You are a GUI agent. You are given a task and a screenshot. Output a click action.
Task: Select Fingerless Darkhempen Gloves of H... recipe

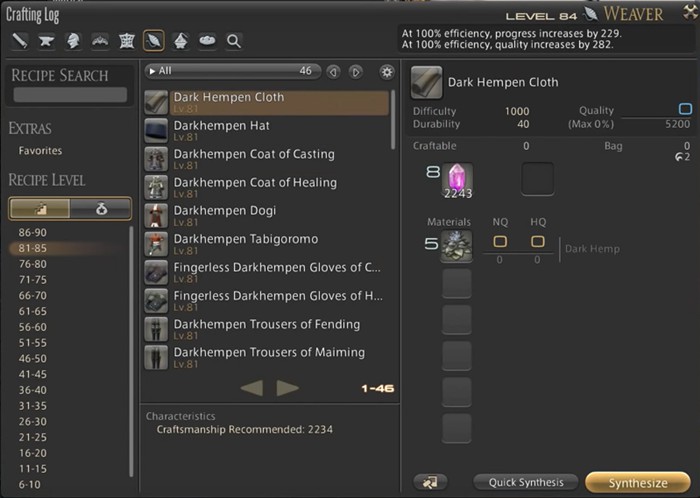tap(267, 301)
